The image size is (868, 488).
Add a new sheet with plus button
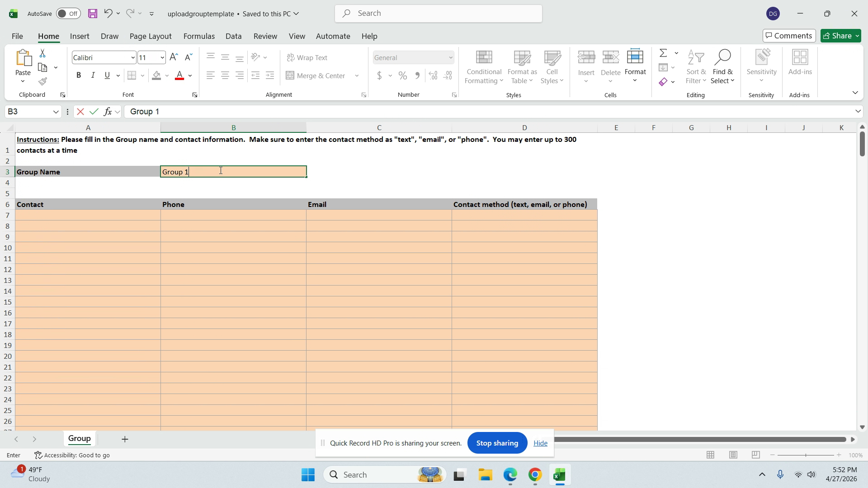click(125, 439)
